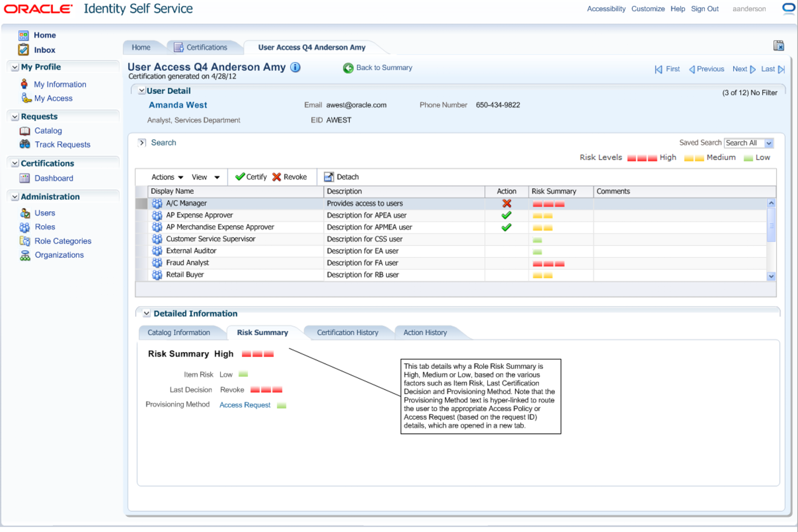The height and width of the screenshot is (532, 798).
Task: Click the Catalog book icon
Action: click(25, 131)
